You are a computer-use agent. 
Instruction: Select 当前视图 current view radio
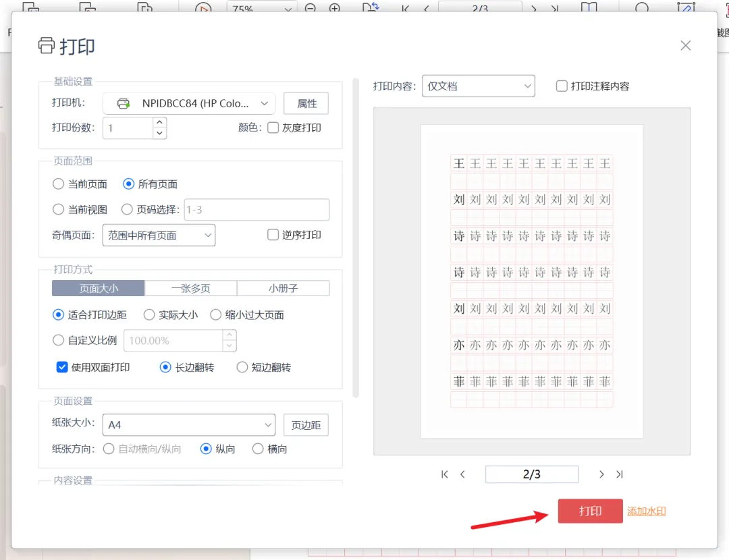pyautogui.click(x=58, y=210)
